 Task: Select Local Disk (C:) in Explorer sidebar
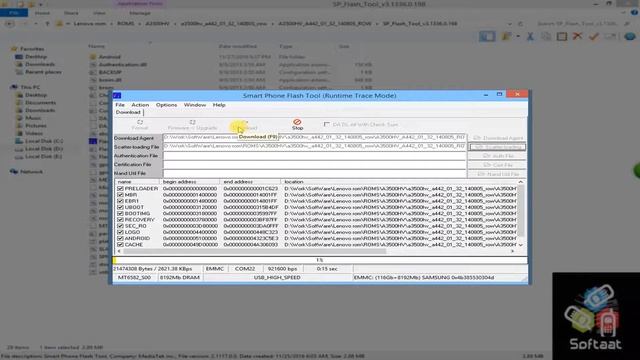click(x=44, y=141)
